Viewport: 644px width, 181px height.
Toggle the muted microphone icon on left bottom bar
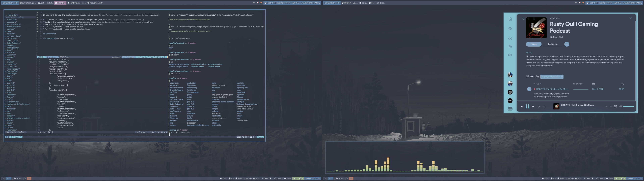coord(271,178)
